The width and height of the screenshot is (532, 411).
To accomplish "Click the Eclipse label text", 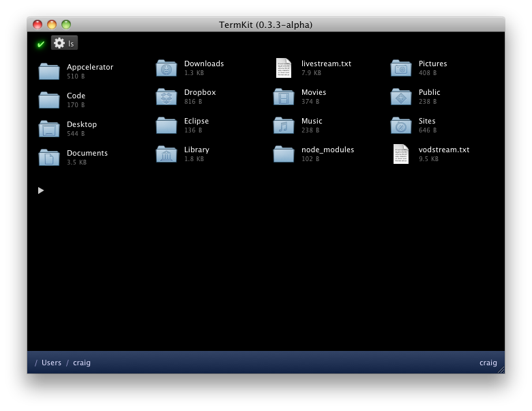I will click(196, 121).
